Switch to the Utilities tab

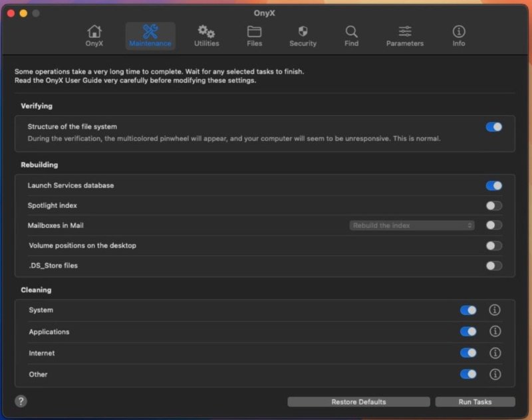[206, 37]
